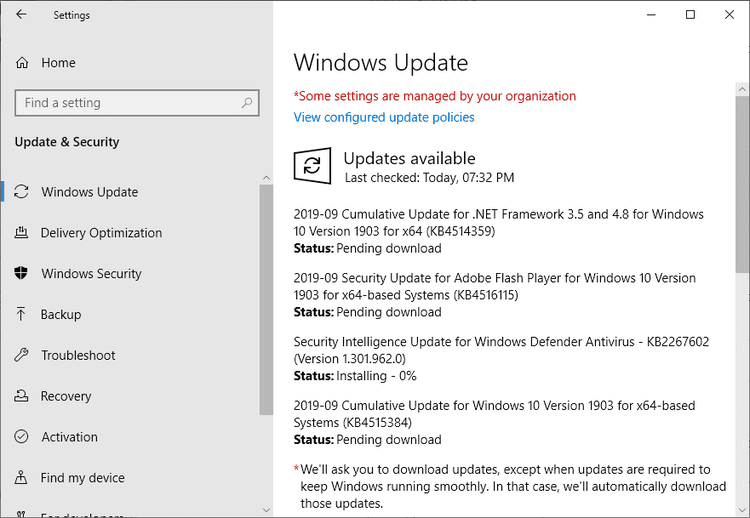This screenshot has width=750, height=518.
Task: Click sidebar scrollbar down arrow
Action: coord(266,510)
